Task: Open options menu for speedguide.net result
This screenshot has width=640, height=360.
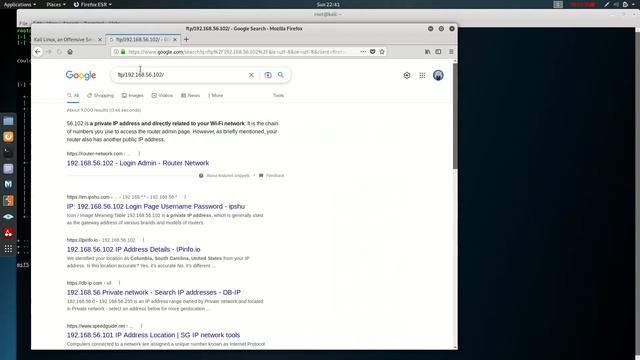Action: (142, 326)
